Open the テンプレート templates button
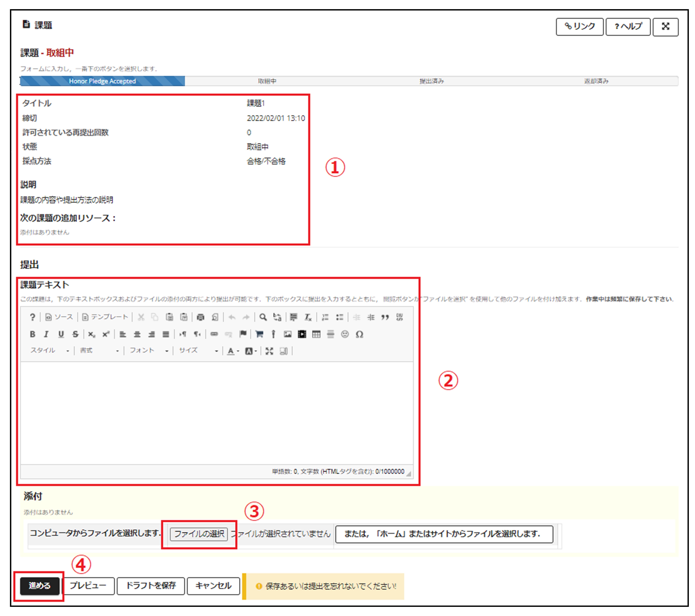Image resolution: width=695 pixels, height=616 pixels. [x=105, y=317]
